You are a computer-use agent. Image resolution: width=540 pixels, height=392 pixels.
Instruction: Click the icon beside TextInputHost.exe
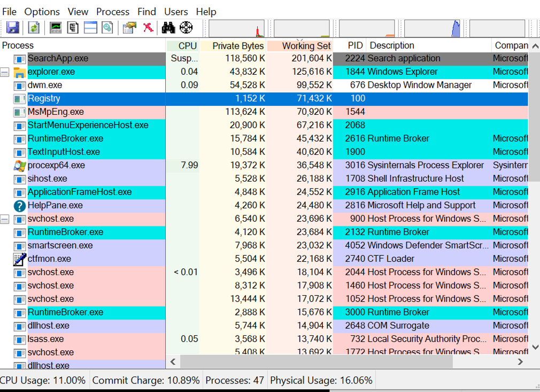pos(20,152)
